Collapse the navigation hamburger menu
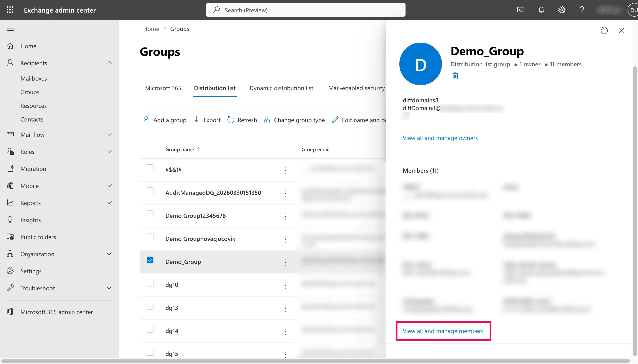This screenshot has height=364, width=638. [x=10, y=29]
